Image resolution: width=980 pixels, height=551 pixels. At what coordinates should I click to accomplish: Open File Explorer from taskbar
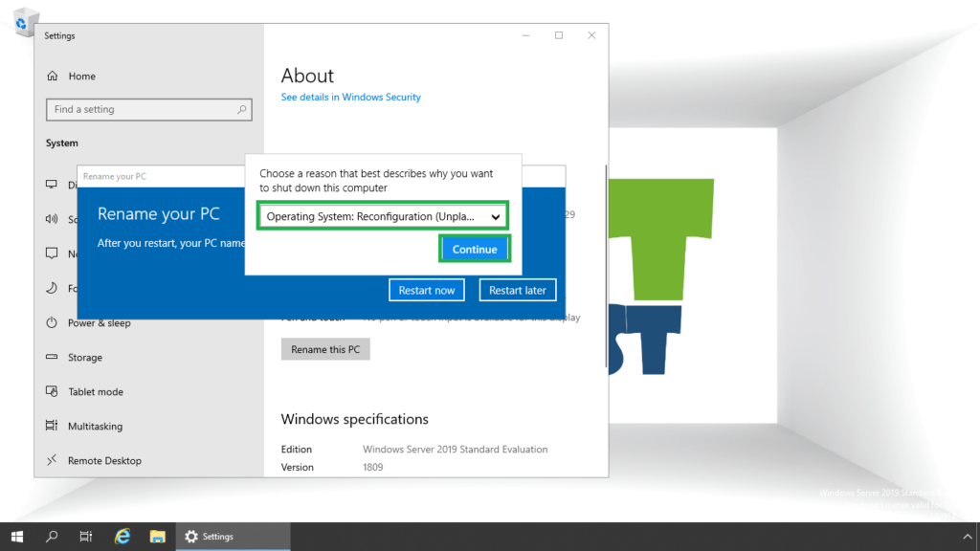pyautogui.click(x=158, y=537)
